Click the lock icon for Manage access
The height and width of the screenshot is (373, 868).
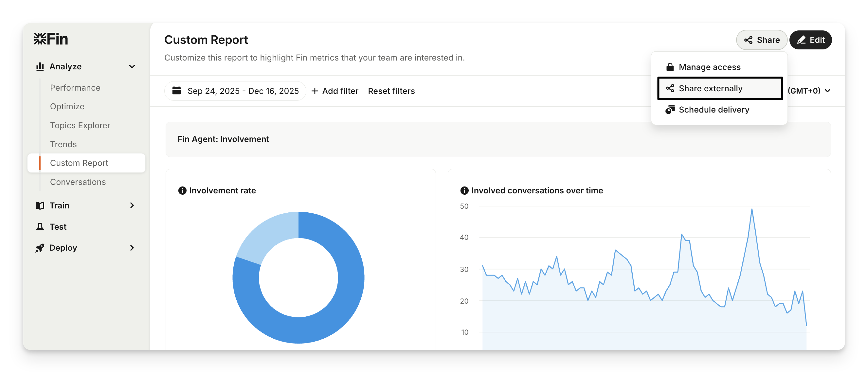[670, 67]
